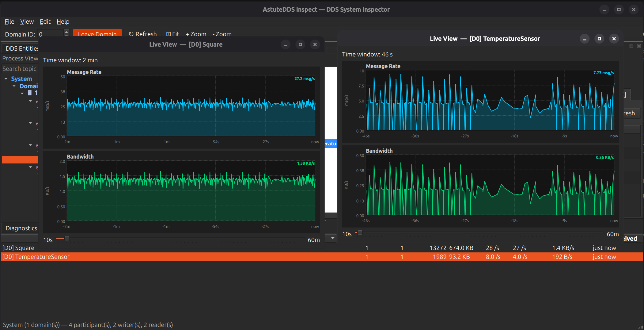Screen dimensions: 644x330
Task: Collapse the fourth 'a' child node
Action: [30, 167]
